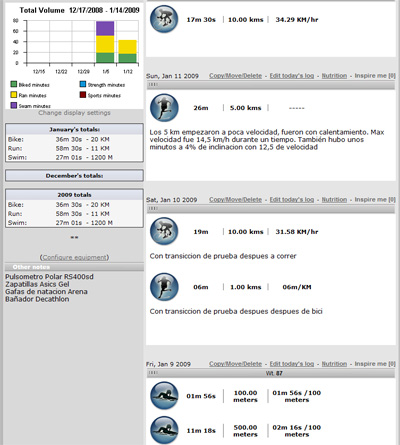
Task: Open Nutrition for Fri, Jan 9 2009
Action: pyautogui.click(x=334, y=364)
